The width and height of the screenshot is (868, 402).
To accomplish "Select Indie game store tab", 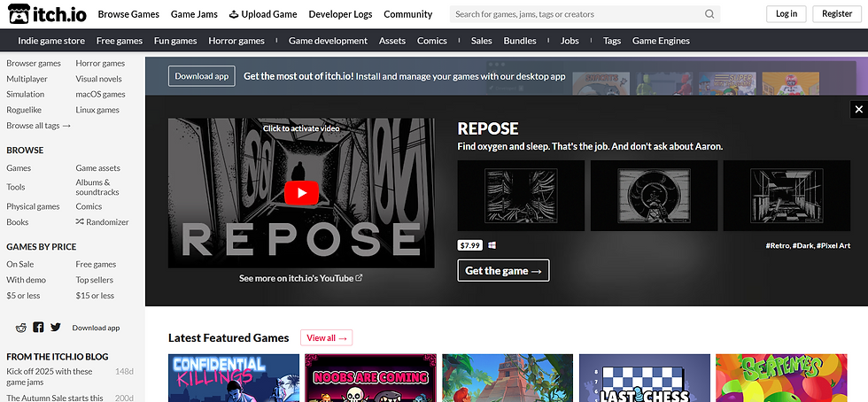I will click(x=51, y=41).
